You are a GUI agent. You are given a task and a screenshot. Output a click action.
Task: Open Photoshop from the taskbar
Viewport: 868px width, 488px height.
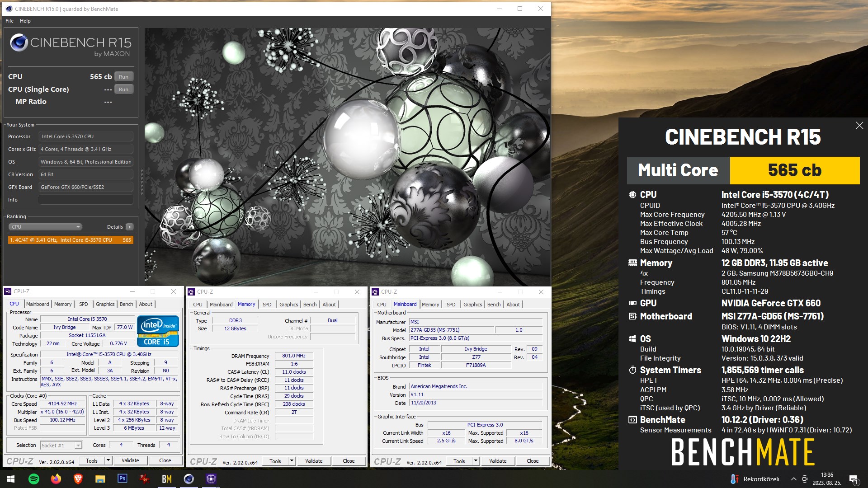pyautogui.click(x=123, y=479)
